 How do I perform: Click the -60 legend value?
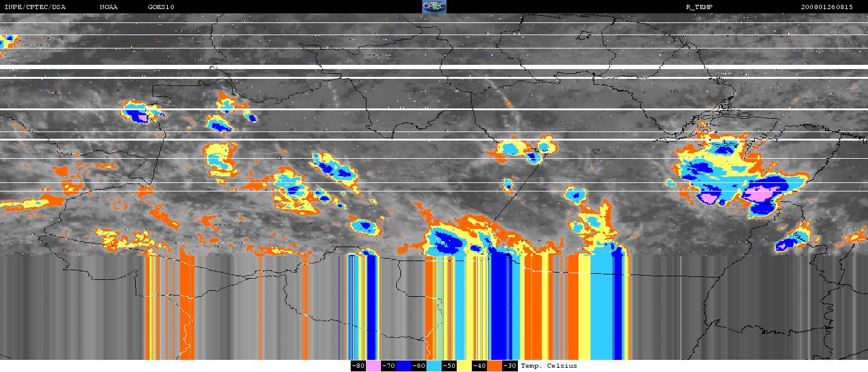419,366
